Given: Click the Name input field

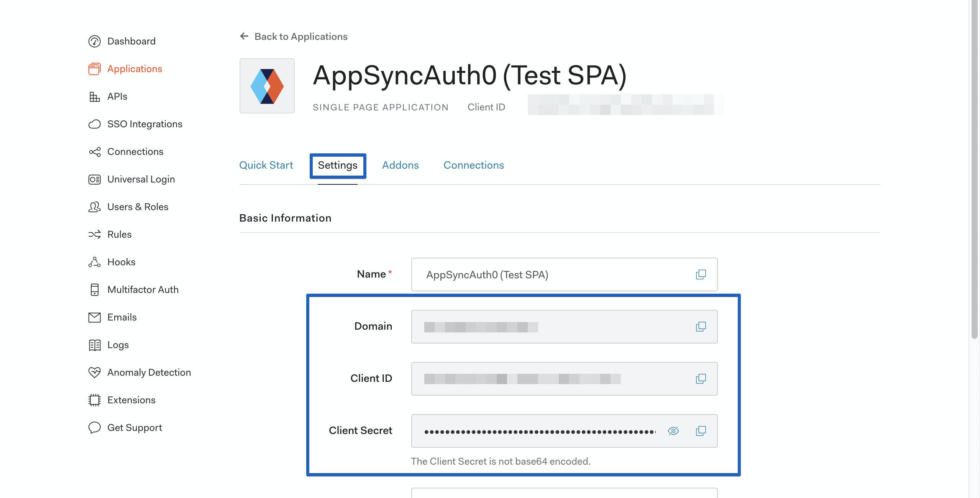Looking at the screenshot, I should [x=537, y=274].
